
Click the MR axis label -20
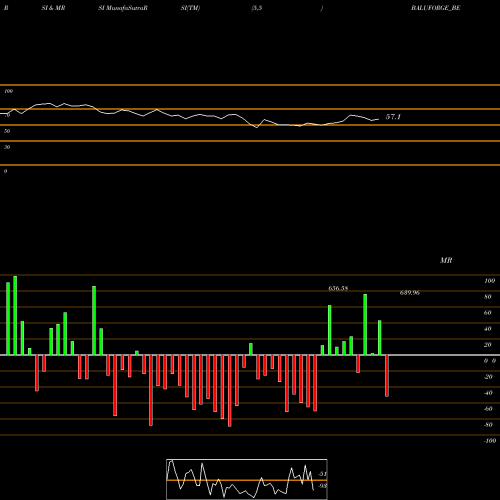488,377
